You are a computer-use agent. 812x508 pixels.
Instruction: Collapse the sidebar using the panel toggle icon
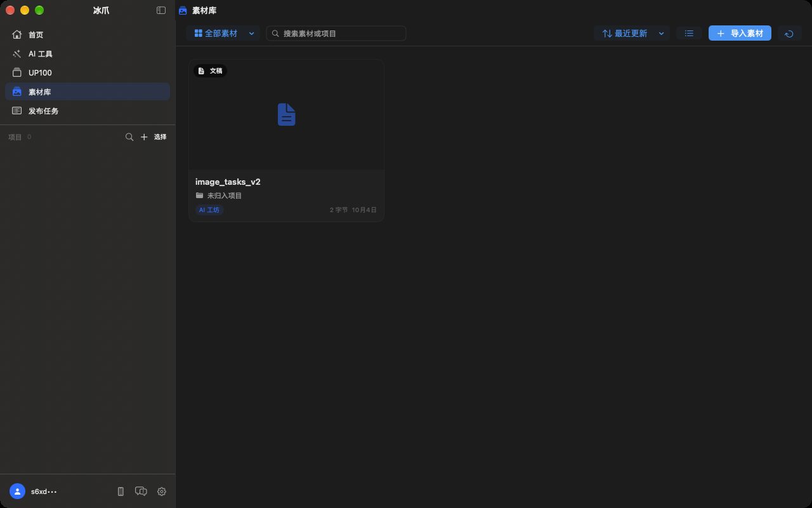coord(161,10)
